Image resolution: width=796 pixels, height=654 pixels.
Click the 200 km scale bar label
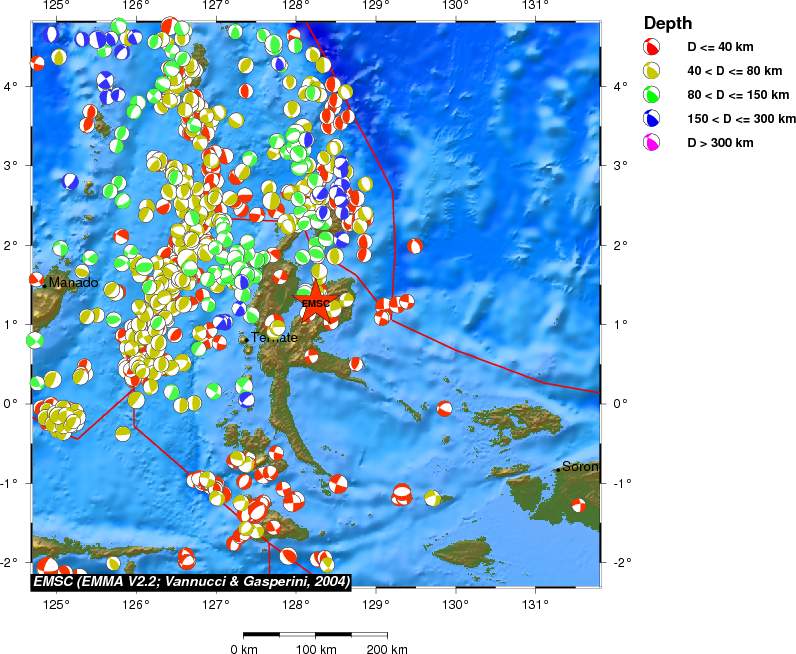click(x=385, y=649)
